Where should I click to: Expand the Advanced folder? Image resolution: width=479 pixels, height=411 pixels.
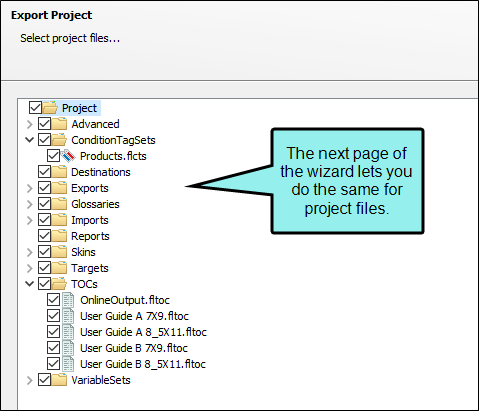click(x=30, y=124)
